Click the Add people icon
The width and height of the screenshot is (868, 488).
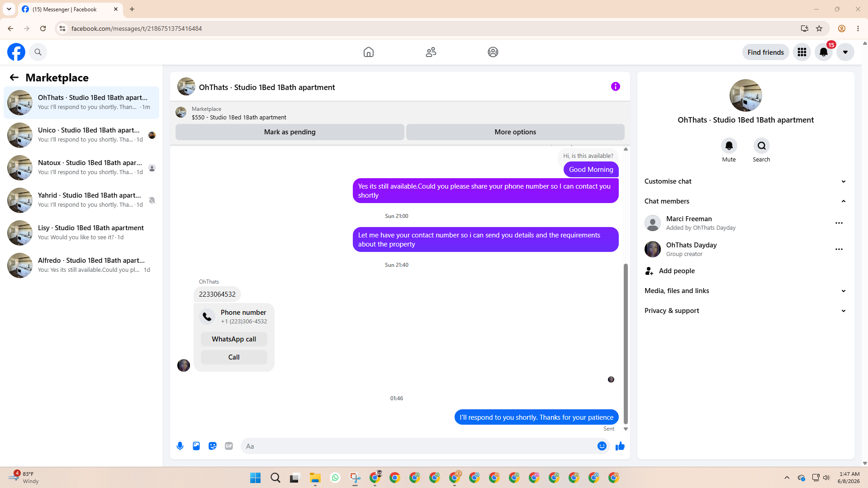click(649, 271)
